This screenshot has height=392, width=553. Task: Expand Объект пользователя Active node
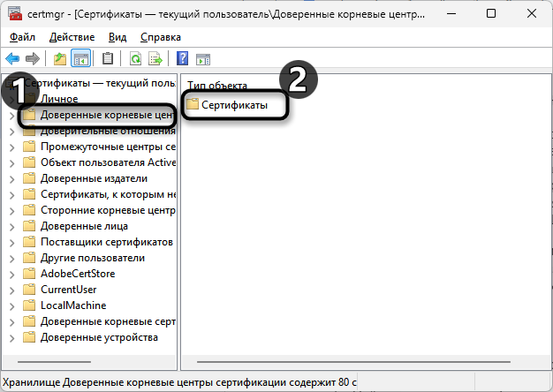click(x=11, y=163)
